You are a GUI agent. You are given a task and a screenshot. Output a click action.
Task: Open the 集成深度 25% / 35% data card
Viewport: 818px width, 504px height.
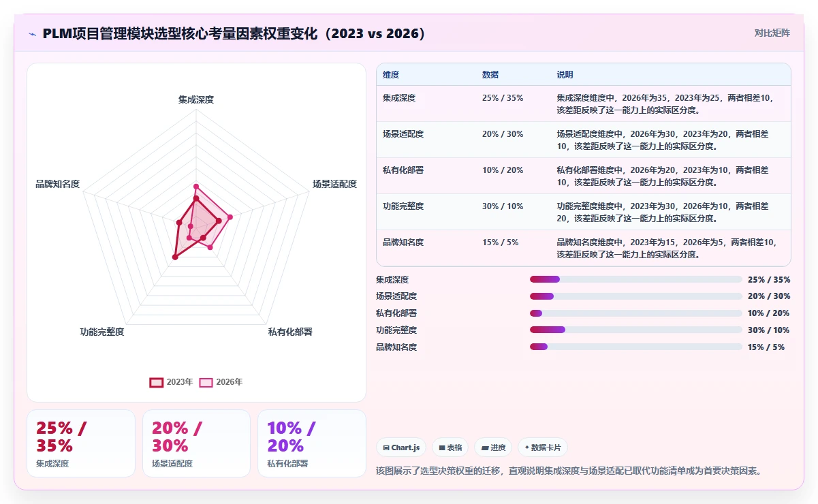coord(81,443)
